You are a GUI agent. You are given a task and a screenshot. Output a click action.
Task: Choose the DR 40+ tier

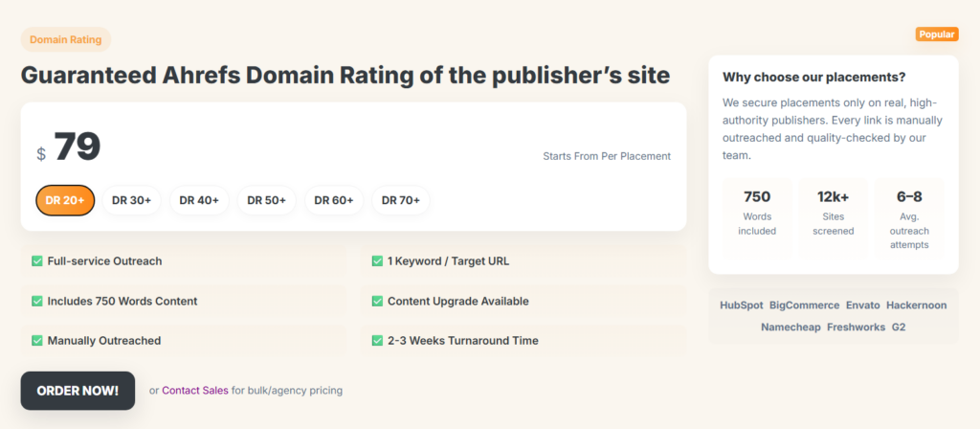point(199,200)
